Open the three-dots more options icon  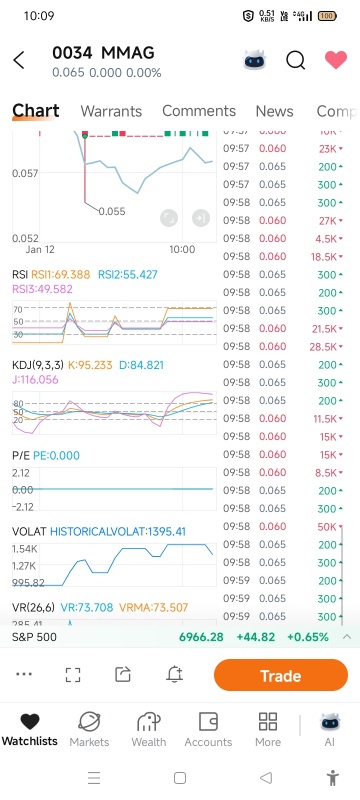[24, 674]
